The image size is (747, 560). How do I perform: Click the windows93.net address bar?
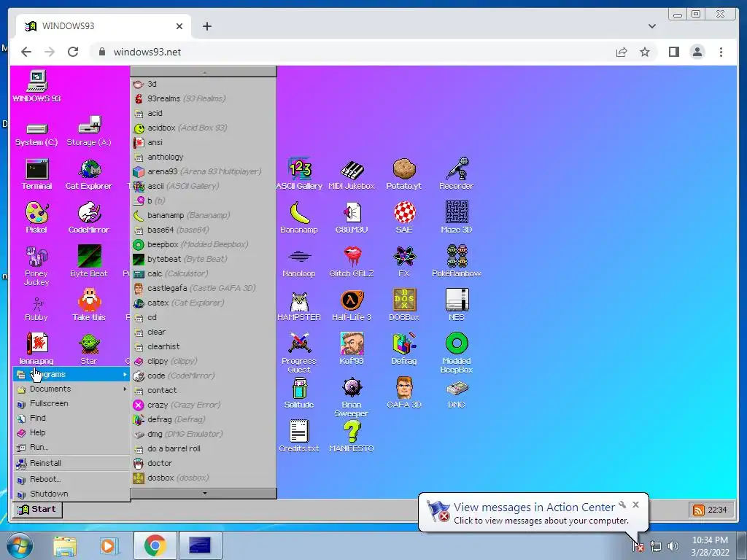point(352,52)
